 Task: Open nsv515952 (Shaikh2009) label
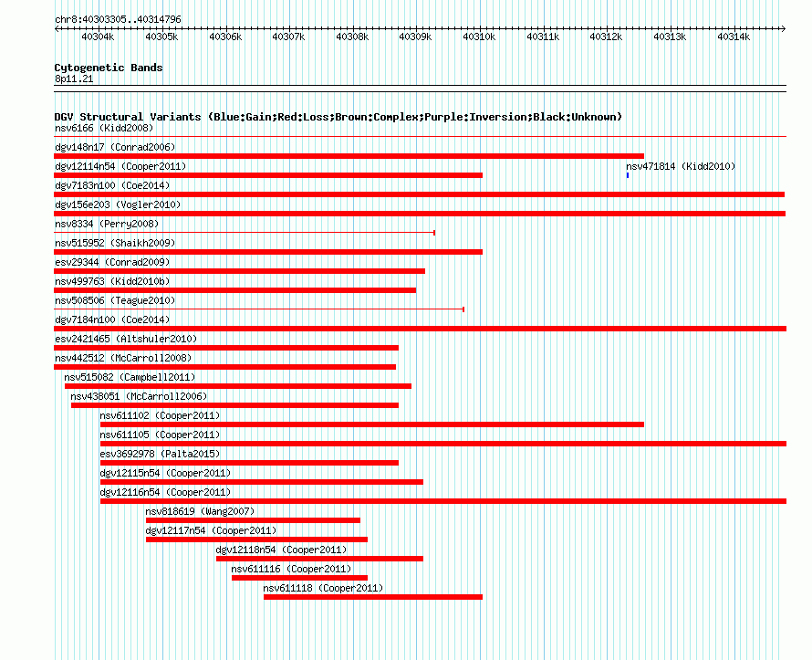(115, 243)
